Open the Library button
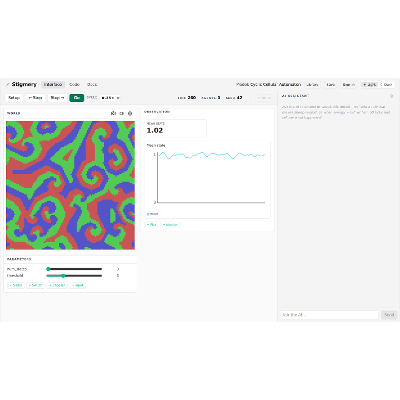 click(x=312, y=85)
